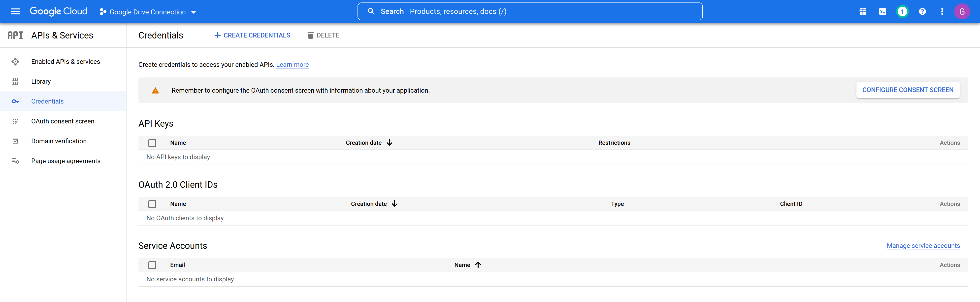980x302 pixels.
Task: Sort API Keys by Creation date arrow
Action: (x=389, y=142)
